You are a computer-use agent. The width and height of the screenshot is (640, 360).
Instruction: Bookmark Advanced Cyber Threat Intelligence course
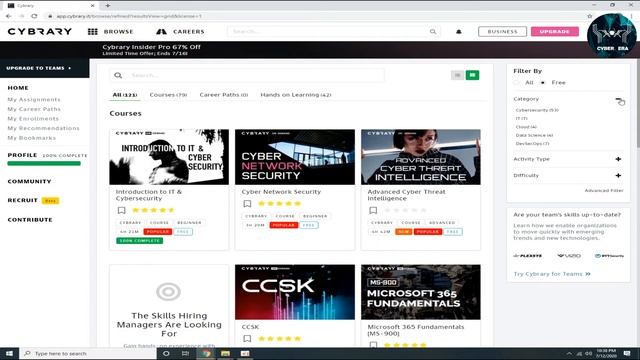(373, 210)
